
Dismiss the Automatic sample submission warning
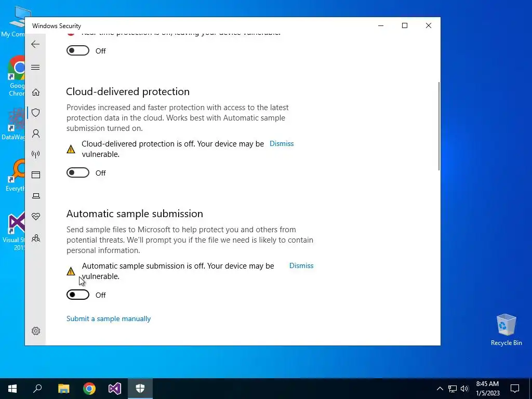point(301,265)
